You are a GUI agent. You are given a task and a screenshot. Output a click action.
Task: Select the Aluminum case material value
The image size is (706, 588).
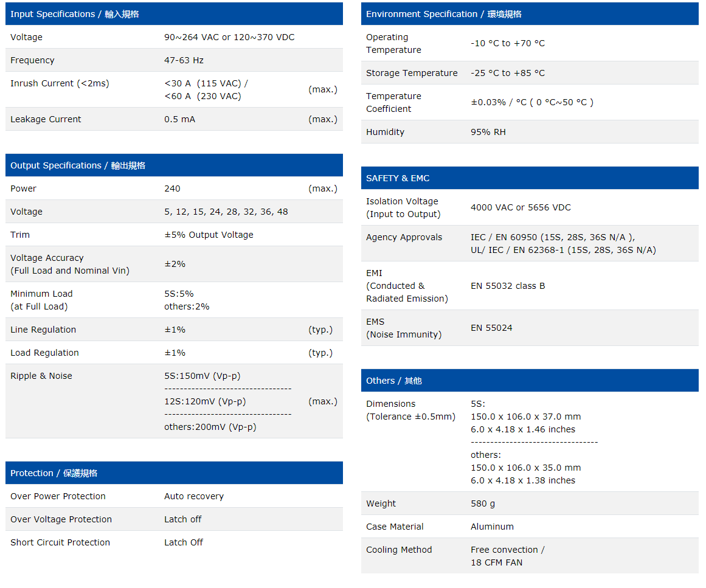point(492,527)
